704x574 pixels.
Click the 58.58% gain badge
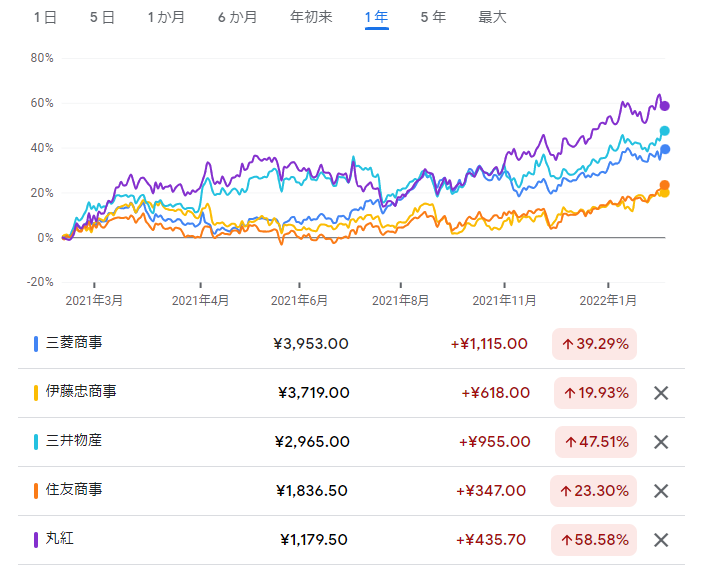click(594, 540)
